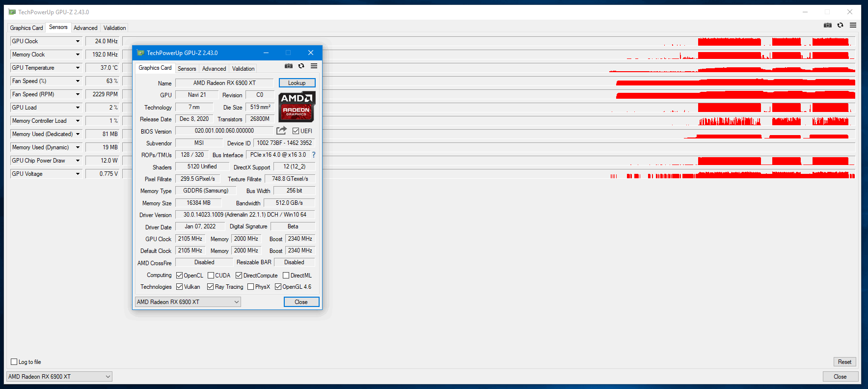Click the Fan Speed (RPM) graph
868x389 pixels.
pyautogui.click(x=488, y=94)
